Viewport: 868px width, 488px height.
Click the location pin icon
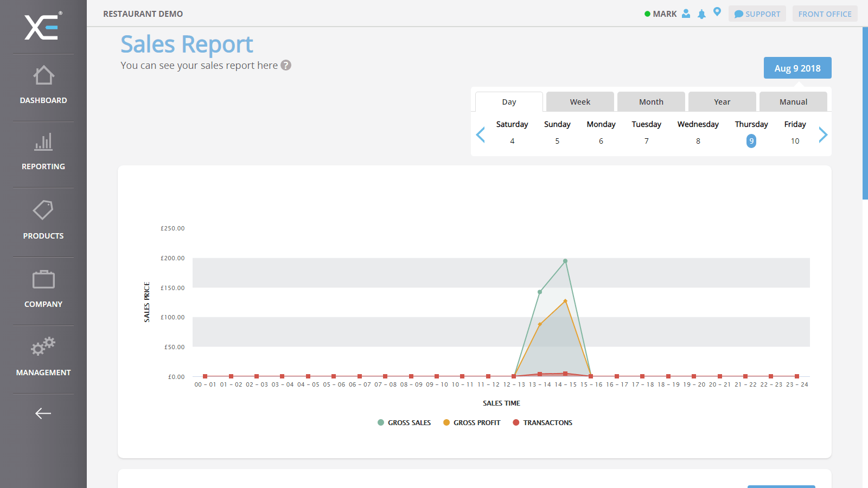(717, 12)
